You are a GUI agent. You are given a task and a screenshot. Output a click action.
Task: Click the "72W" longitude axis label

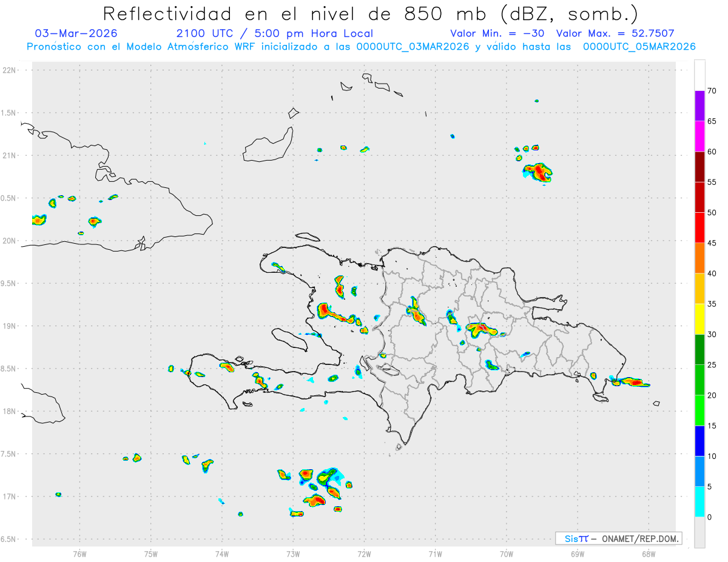click(364, 554)
